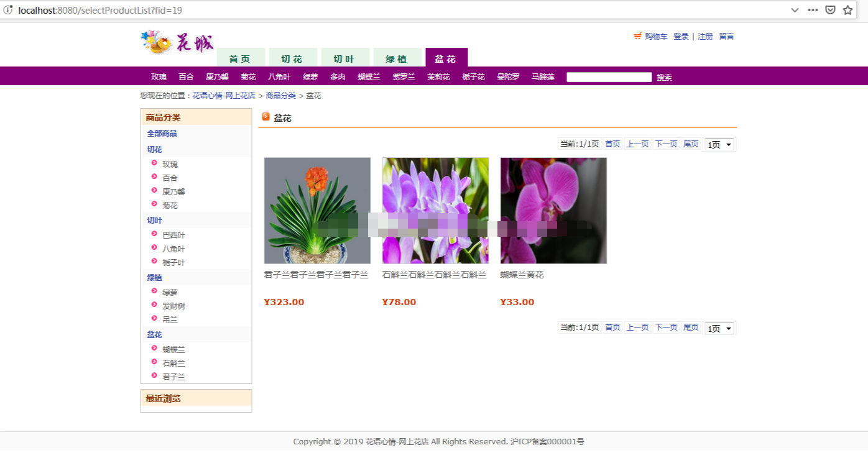The width and height of the screenshot is (868, 458).
Task: Click 百合 in the purple navigation bar
Action: click(186, 77)
